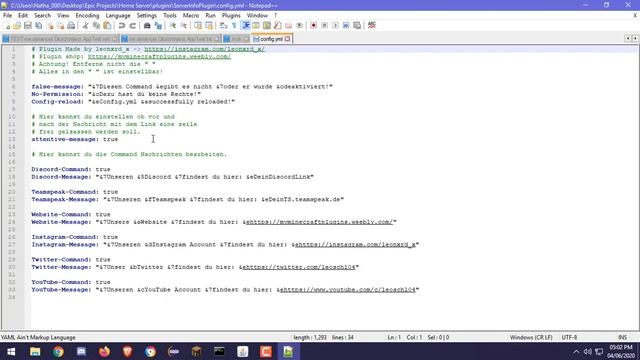Open the Plugins menu
Viewport: 640px width, 360px height.
point(231,16)
